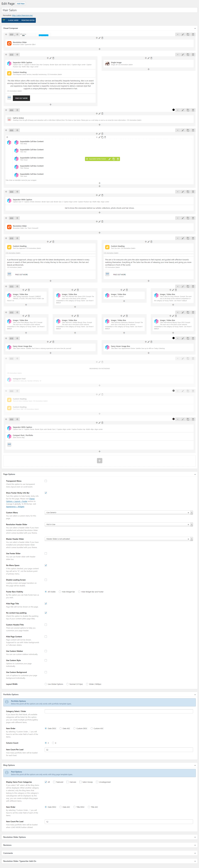Click the Compact Post / Portfolio element icon
Viewport: 199px width, 868px height.
(9, 436)
